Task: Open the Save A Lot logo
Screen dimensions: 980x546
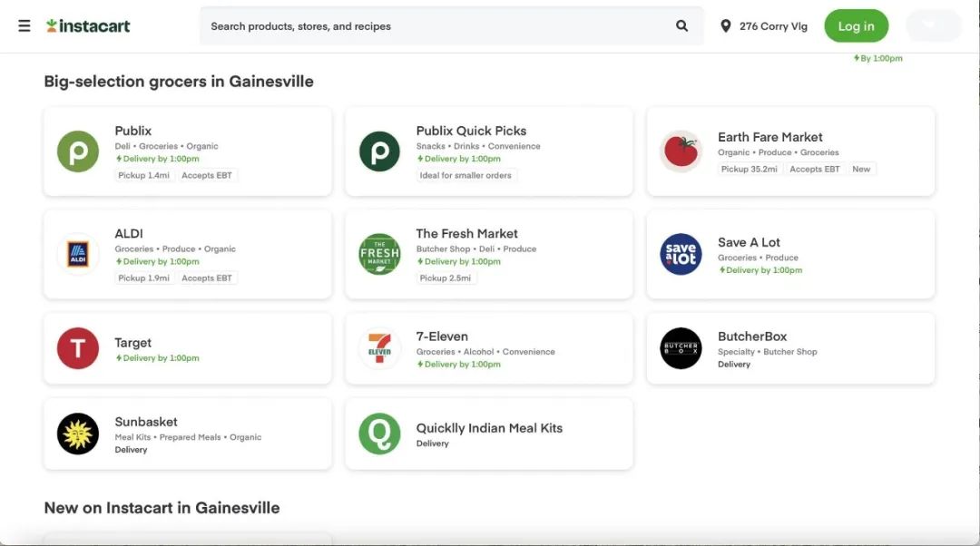Action: coord(681,254)
